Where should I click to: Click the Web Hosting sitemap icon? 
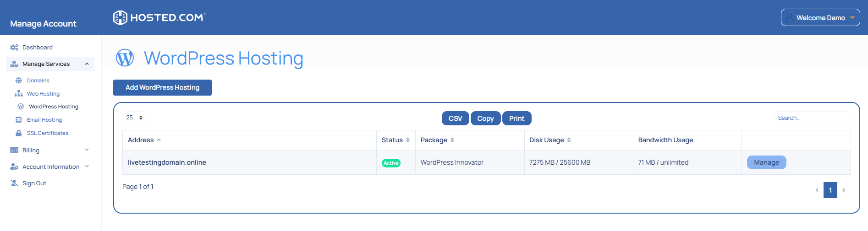(19, 94)
